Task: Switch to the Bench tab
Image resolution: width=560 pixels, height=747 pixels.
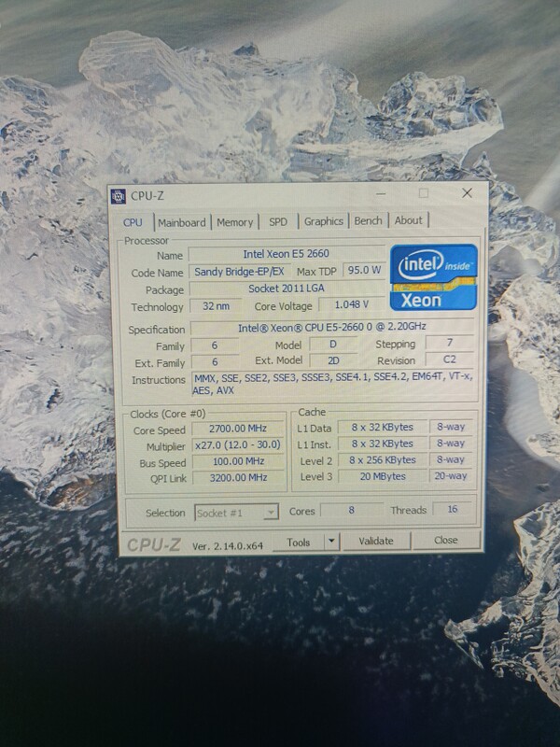Action: [x=368, y=221]
